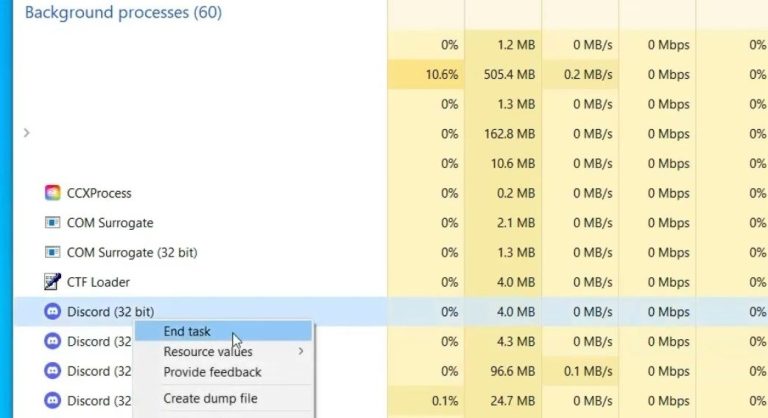The height and width of the screenshot is (418, 768).
Task: Choose End task in context menu
Action: (x=223, y=331)
